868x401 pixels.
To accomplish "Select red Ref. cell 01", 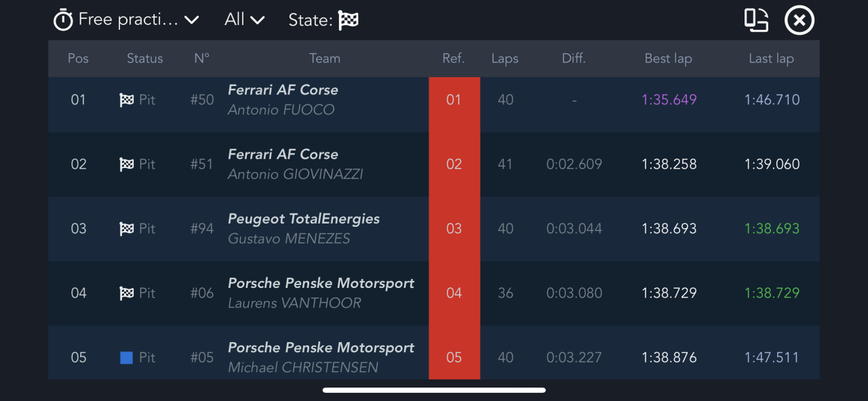I will click(x=454, y=100).
